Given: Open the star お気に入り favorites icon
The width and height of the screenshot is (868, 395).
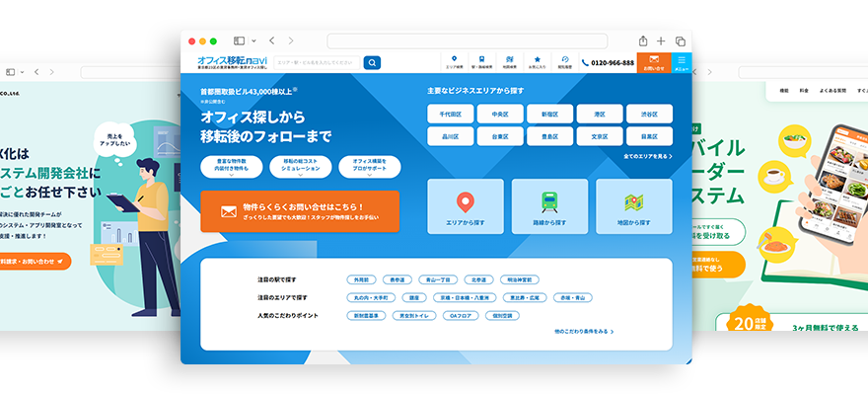Looking at the screenshot, I should tap(537, 62).
